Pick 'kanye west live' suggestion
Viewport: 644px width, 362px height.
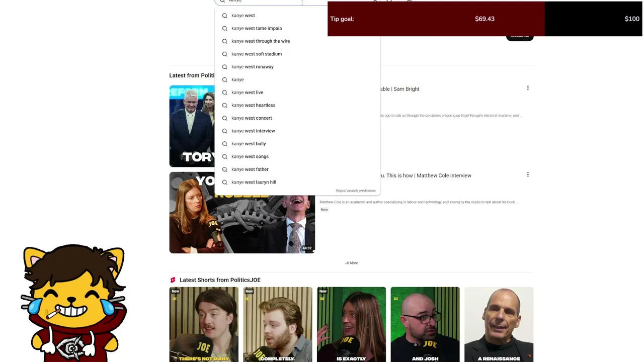click(297, 93)
